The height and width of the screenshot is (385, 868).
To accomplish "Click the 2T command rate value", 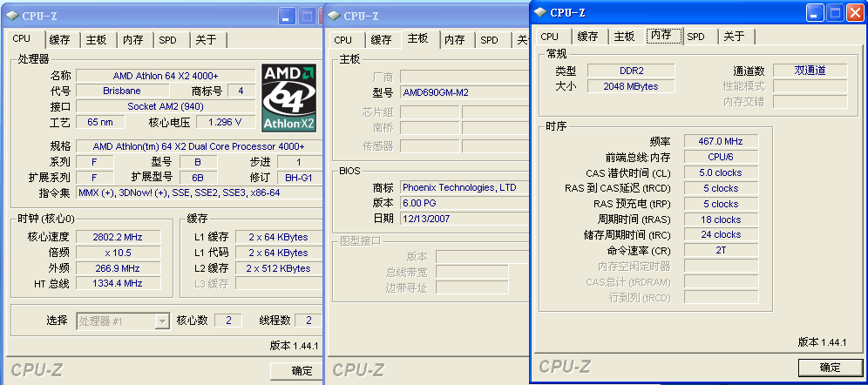I will (721, 250).
